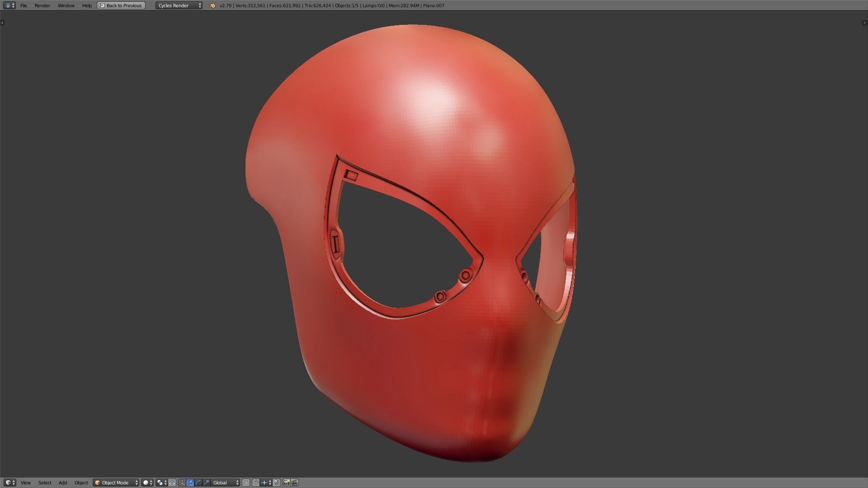Click the Faces:621,992 statistic text
This screenshot has height=488, width=868.
[285, 5]
